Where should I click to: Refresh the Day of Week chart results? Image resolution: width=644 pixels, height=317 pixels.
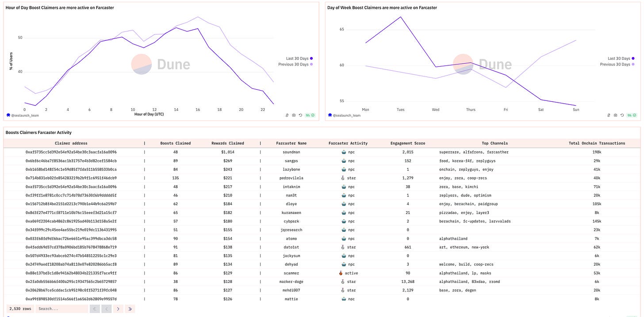tap(622, 115)
